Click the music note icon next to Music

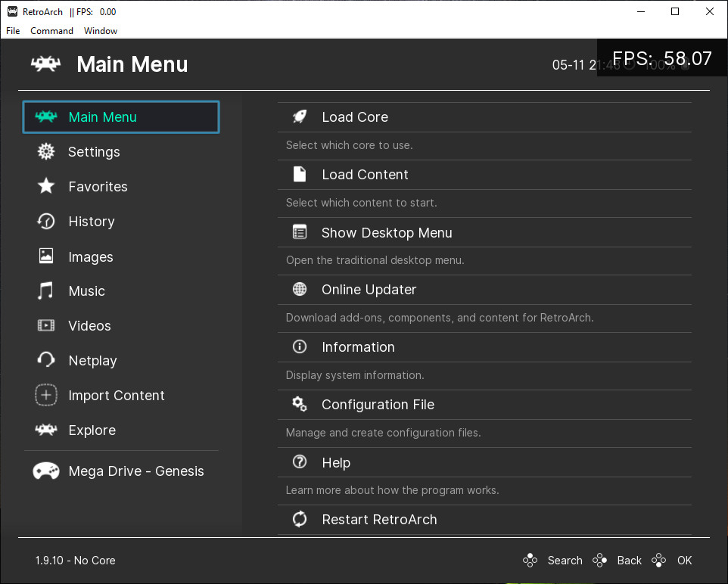pyautogui.click(x=45, y=290)
